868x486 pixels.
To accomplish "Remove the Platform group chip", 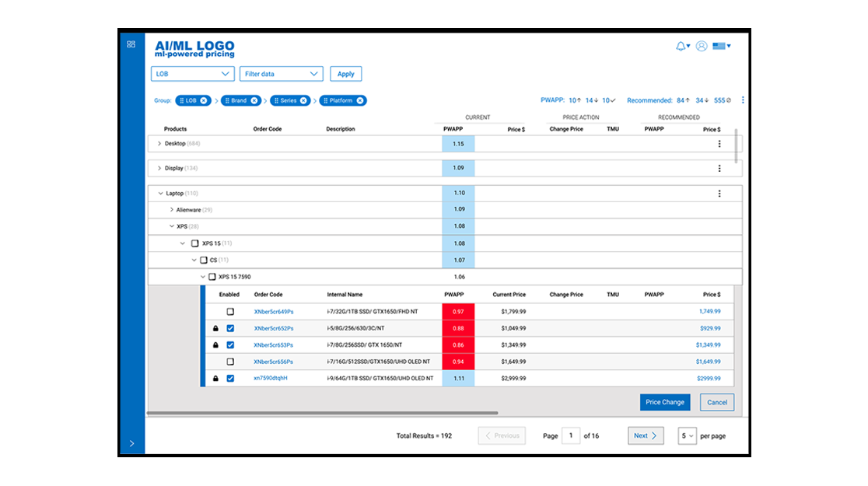I will click(360, 101).
